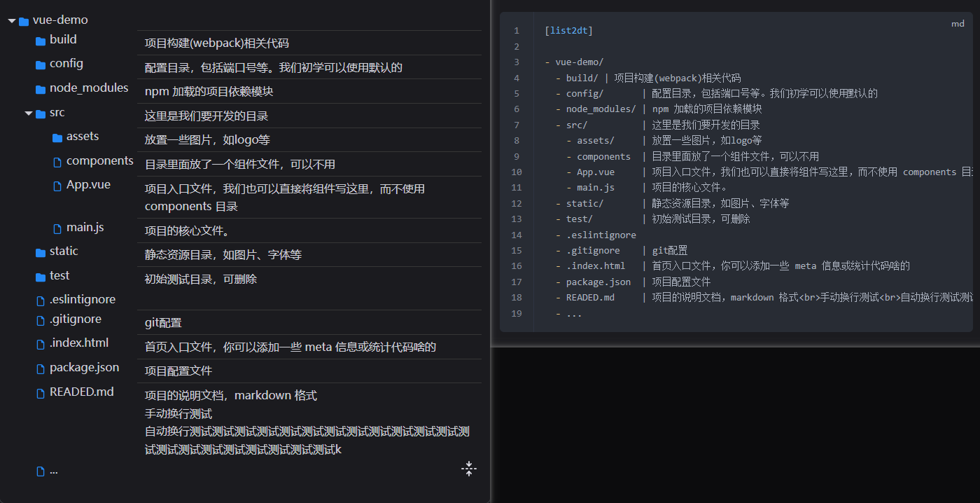This screenshot has height=503, width=980.
Task: Select the components item in the tree
Action: [99, 161]
